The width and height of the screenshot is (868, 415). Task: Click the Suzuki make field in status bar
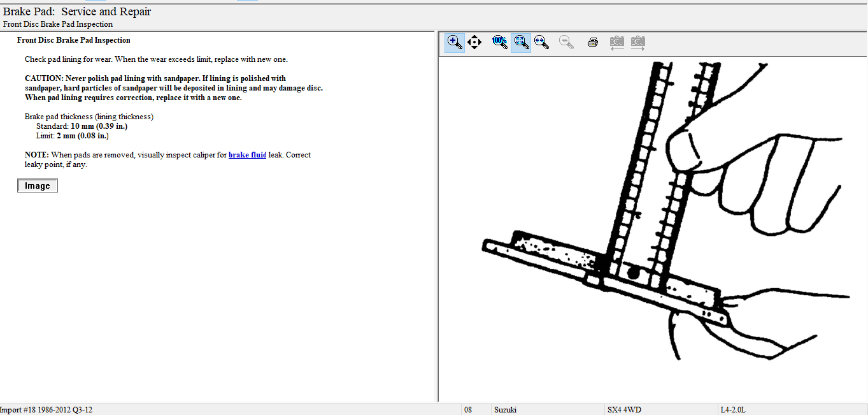click(x=506, y=409)
